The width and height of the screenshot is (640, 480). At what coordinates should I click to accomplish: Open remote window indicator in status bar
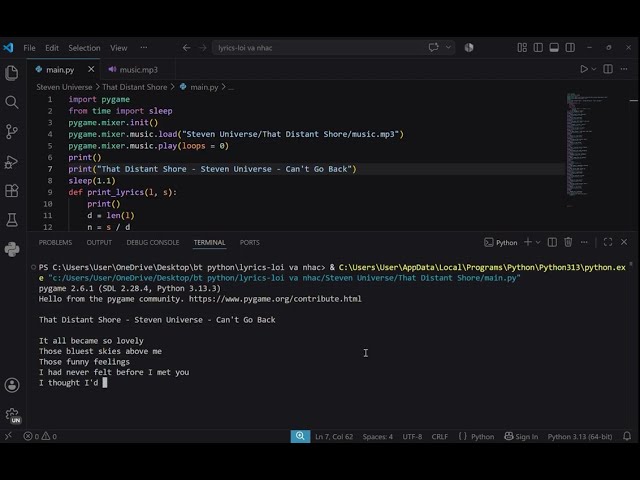click(x=8, y=436)
